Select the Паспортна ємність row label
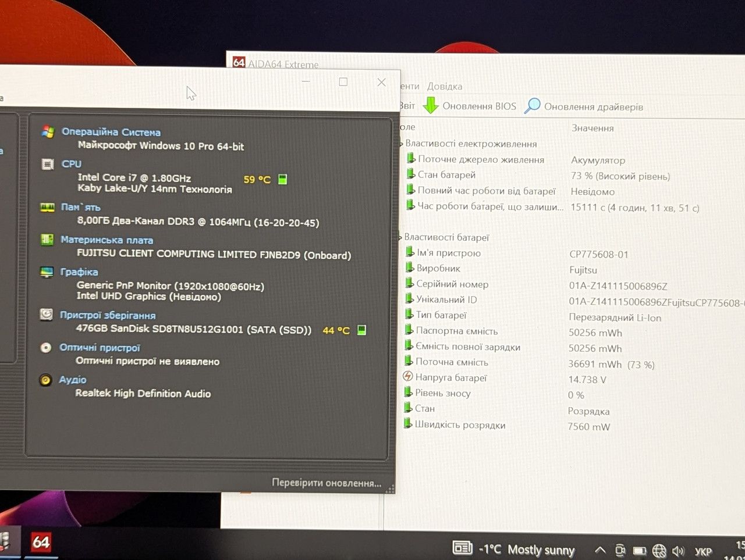This screenshot has width=745, height=560. tap(457, 331)
